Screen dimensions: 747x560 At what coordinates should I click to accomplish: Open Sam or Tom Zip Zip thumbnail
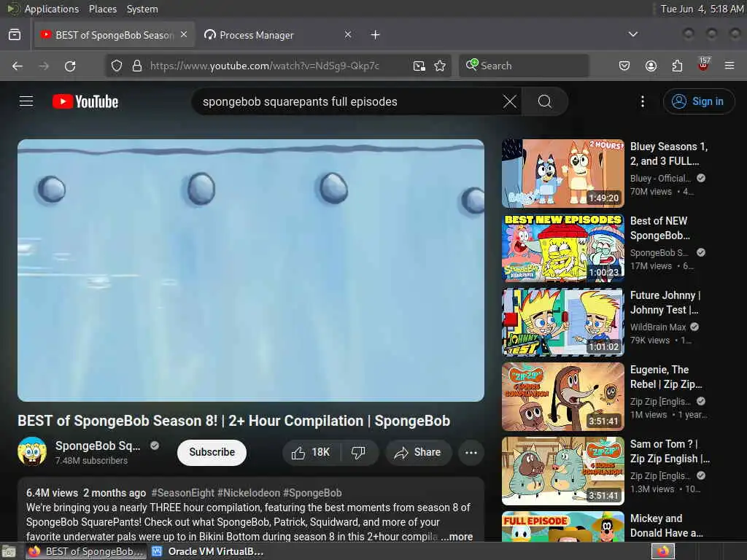coord(563,471)
